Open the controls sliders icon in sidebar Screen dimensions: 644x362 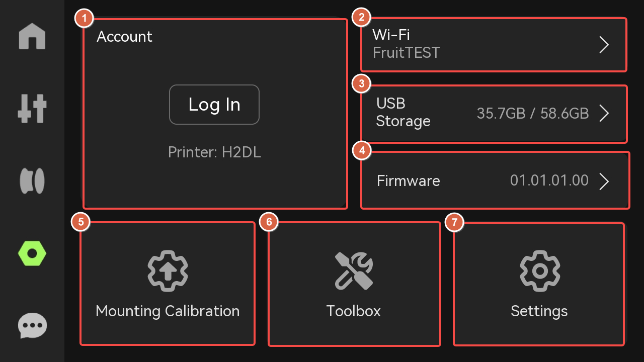coord(32,109)
